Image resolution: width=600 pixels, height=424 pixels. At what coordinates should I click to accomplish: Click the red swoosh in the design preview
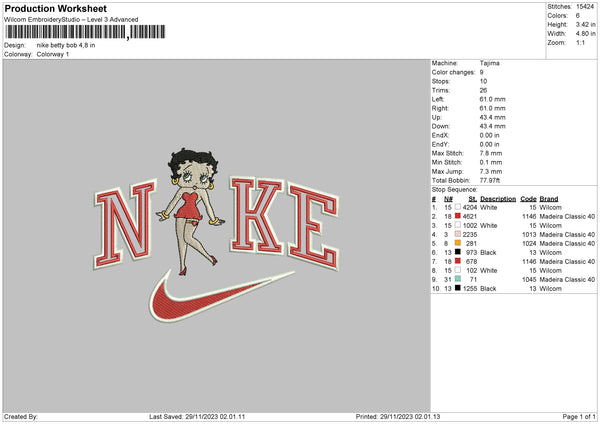[x=221, y=295]
